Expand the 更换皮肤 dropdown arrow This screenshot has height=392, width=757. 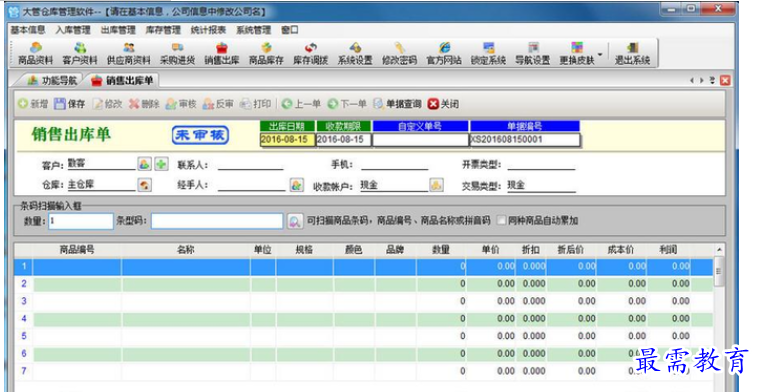coord(600,54)
